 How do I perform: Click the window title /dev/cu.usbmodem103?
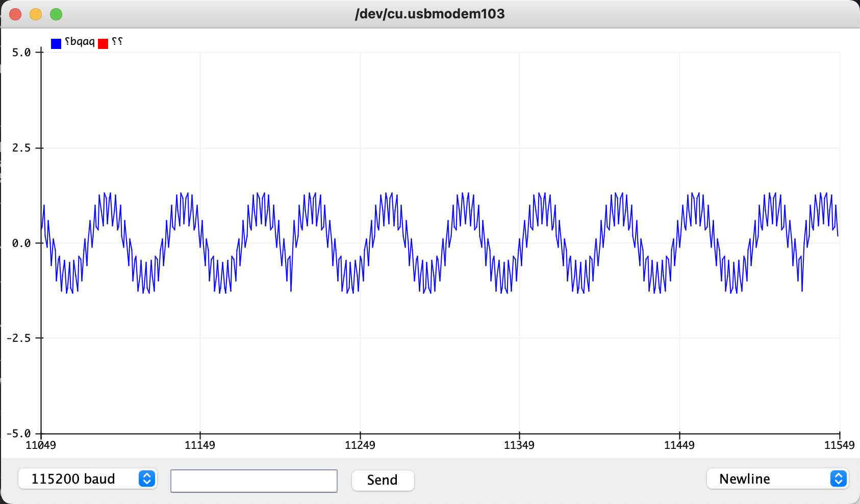click(x=429, y=14)
